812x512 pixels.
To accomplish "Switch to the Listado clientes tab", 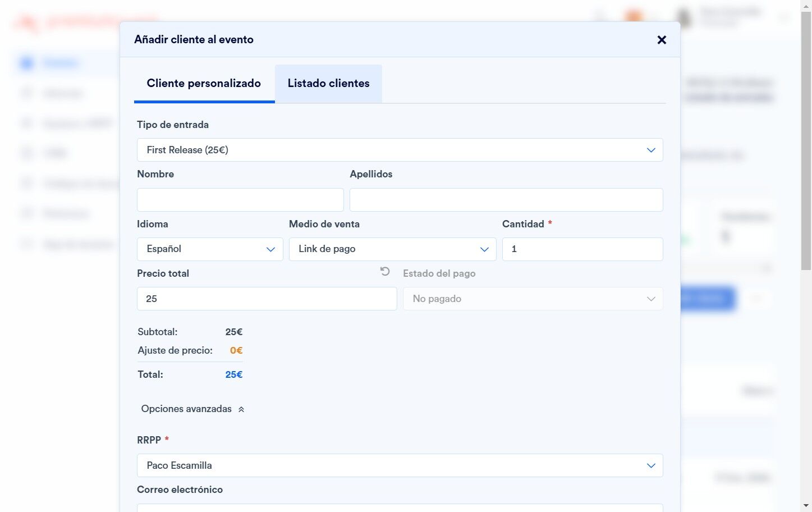I will point(328,84).
